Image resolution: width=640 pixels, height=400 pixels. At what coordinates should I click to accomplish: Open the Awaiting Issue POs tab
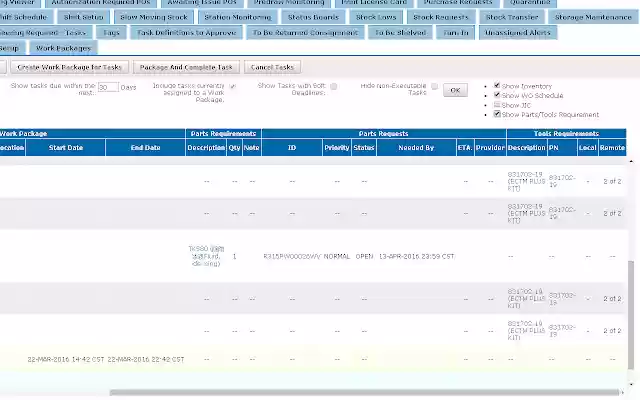(202, 2)
